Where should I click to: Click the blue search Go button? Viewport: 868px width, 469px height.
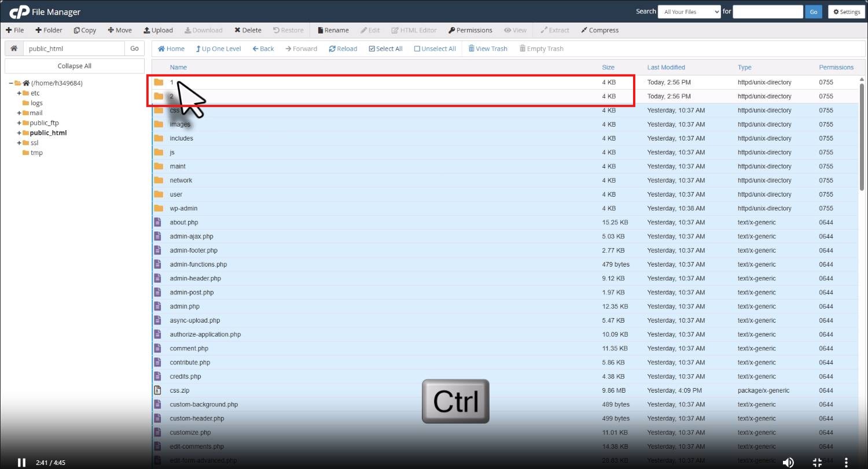click(x=814, y=12)
